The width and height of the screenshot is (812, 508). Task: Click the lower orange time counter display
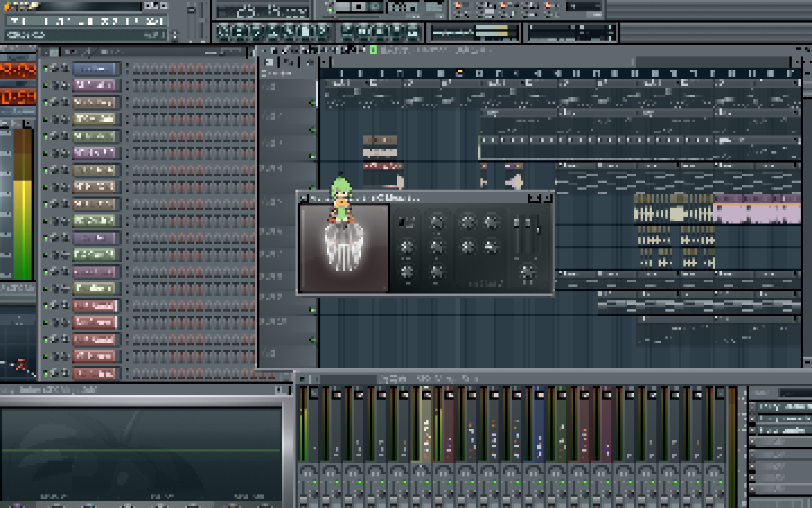pyautogui.click(x=18, y=98)
